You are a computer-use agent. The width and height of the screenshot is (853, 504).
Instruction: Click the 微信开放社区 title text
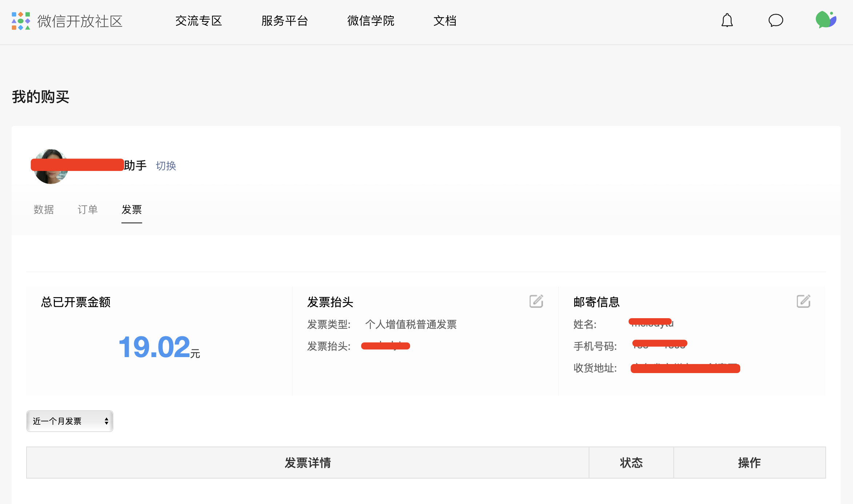tap(80, 21)
